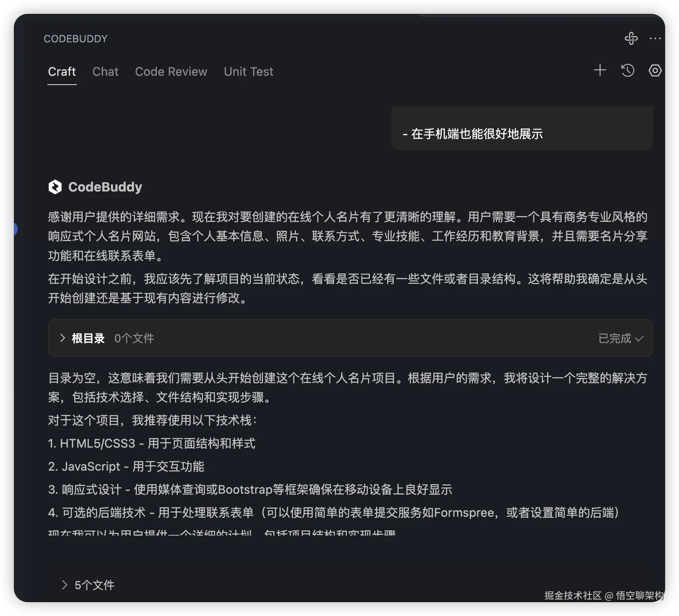This screenshot has height=616, width=679.
Task: Click the '已完成' status text
Action: [614, 338]
